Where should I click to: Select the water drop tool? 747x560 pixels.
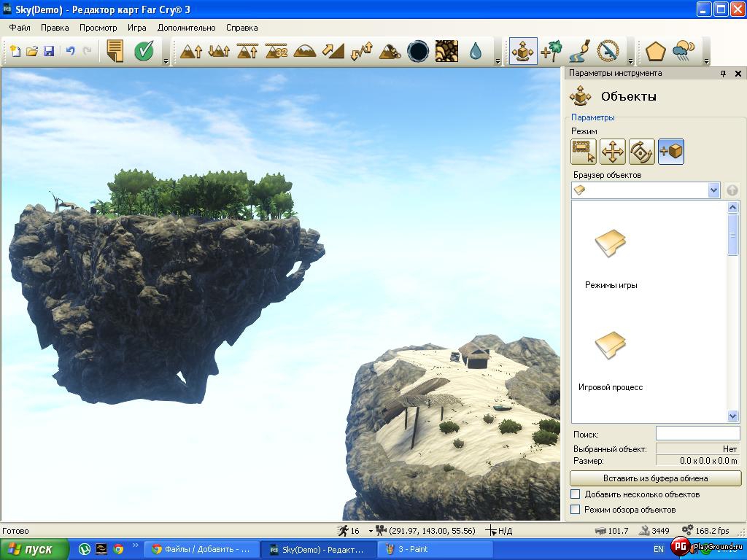coord(476,51)
